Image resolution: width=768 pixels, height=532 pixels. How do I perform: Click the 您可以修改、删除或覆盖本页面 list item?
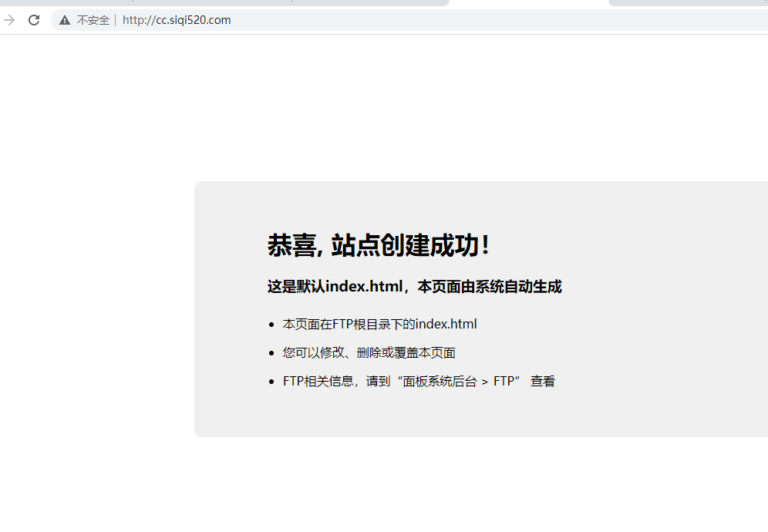pos(369,353)
